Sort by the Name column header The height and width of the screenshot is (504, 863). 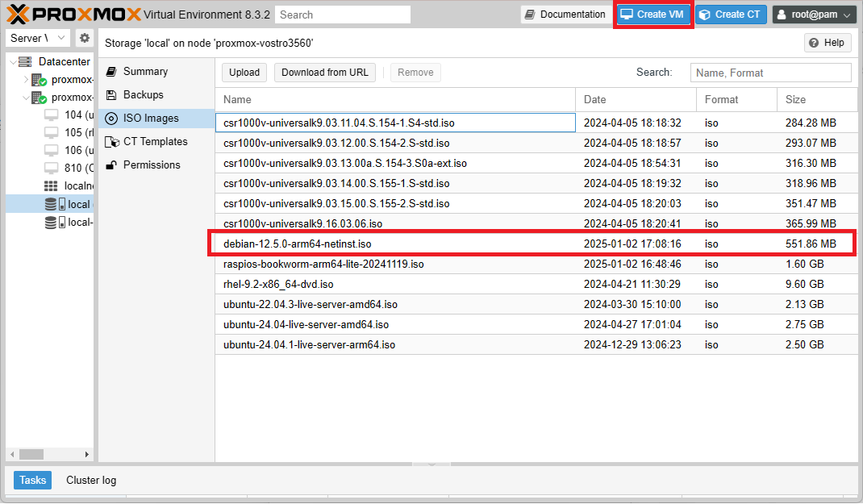[x=395, y=99]
